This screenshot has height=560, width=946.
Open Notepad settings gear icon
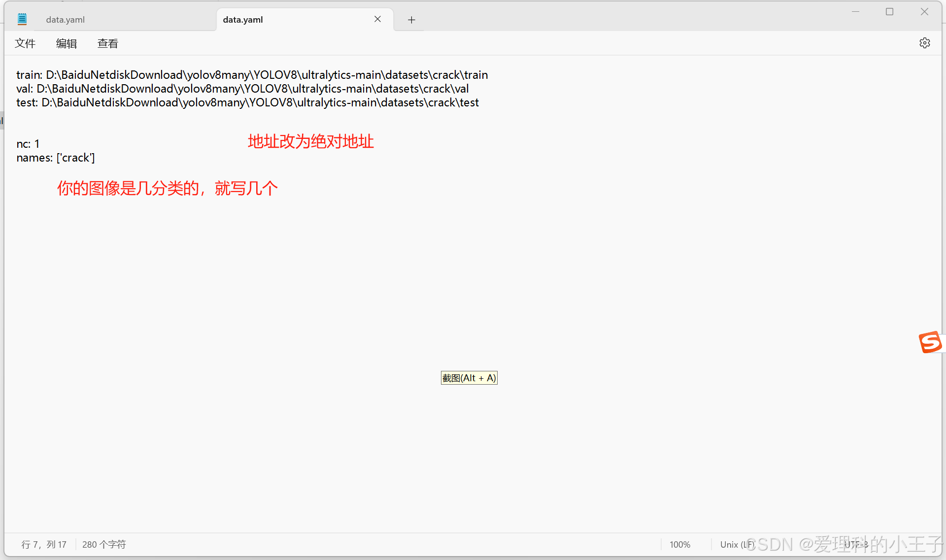[924, 43]
